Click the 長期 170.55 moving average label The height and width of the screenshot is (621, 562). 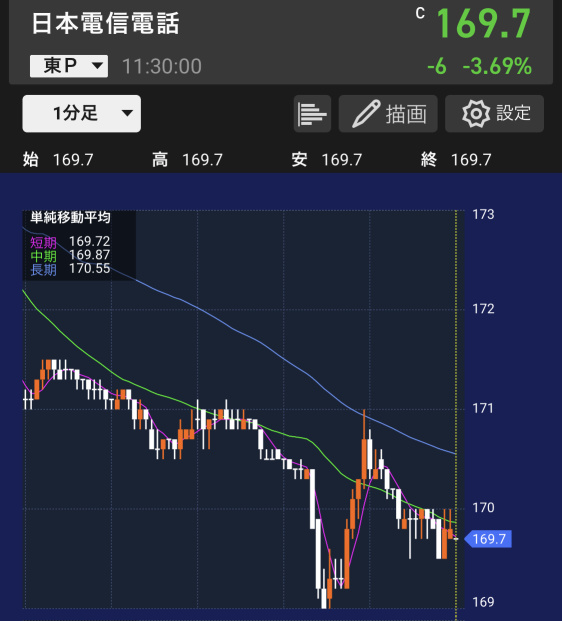[x=70, y=269]
